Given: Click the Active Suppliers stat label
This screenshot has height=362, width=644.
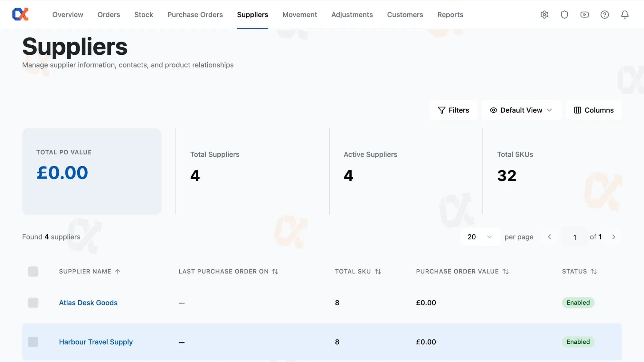Looking at the screenshot, I should [x=370, y=154].
